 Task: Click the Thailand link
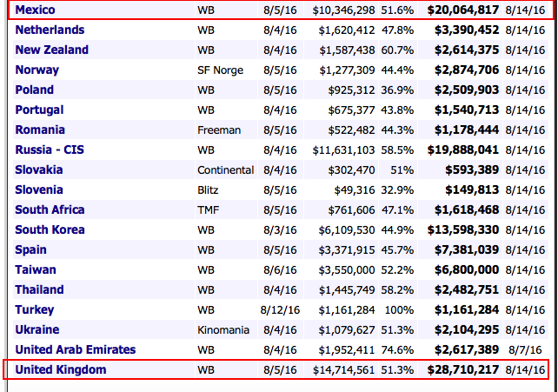coord(39,289)
